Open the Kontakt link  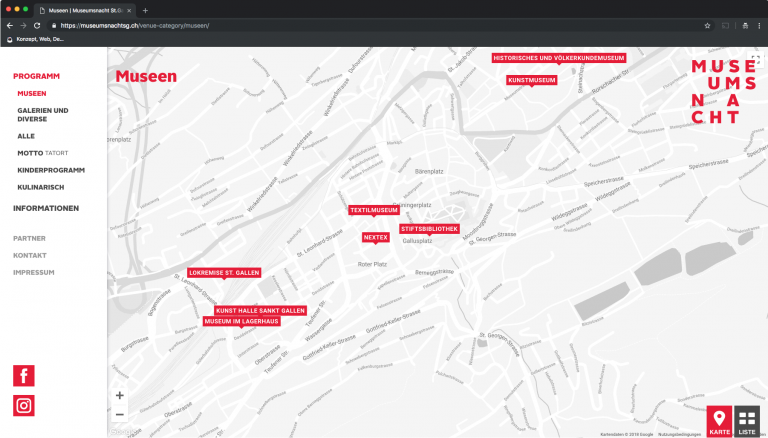pos(30,256)
